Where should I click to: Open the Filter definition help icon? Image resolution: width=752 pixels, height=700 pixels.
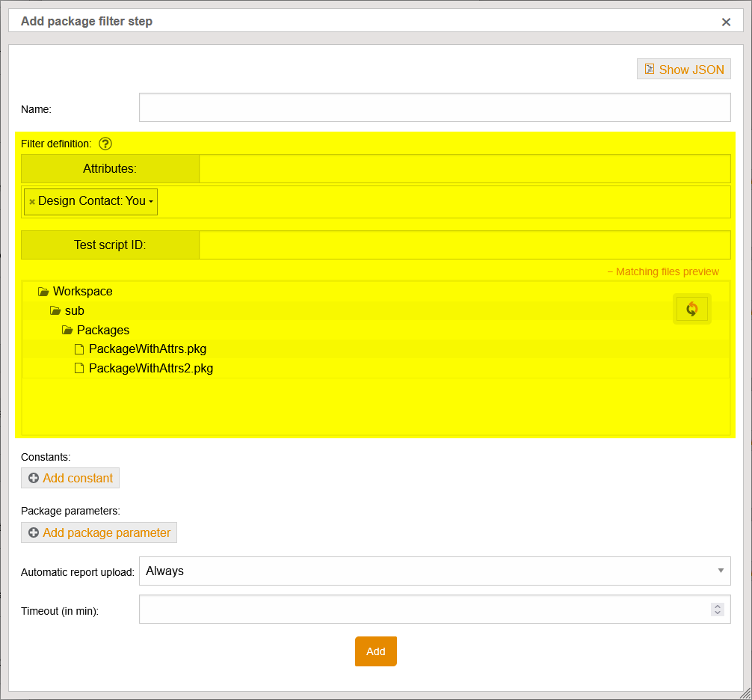(x=105, y=144)
